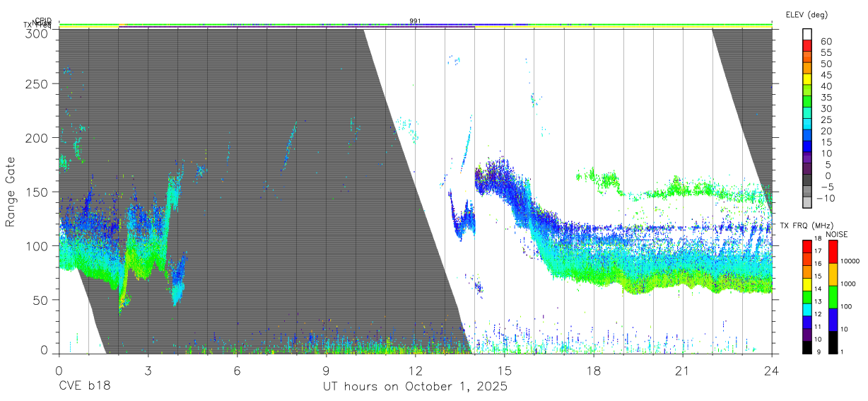Click the '10000' label on NOISE colorbar
The image size is (868, 401).
(850, 262)
